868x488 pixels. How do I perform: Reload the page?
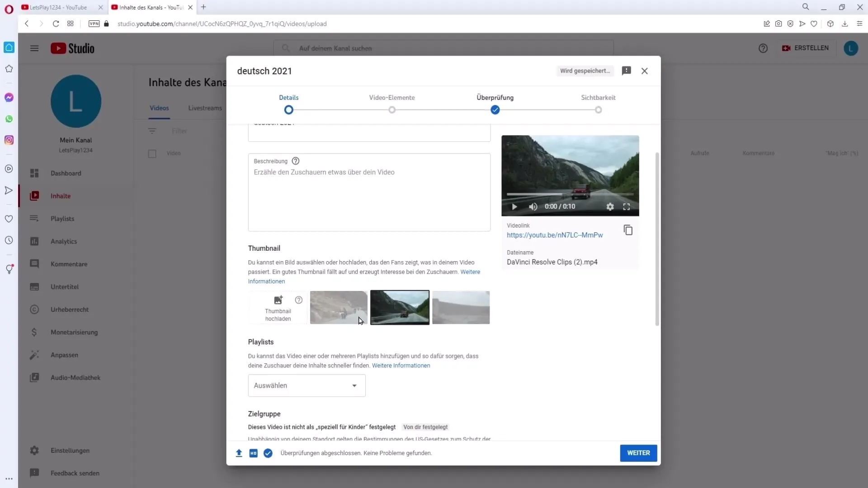coord(56,23)
